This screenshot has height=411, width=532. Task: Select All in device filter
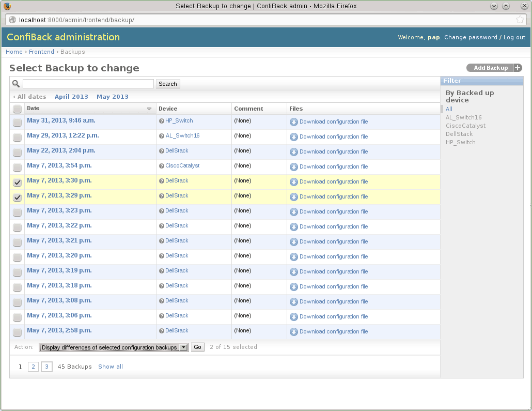(x=449, y=109)
